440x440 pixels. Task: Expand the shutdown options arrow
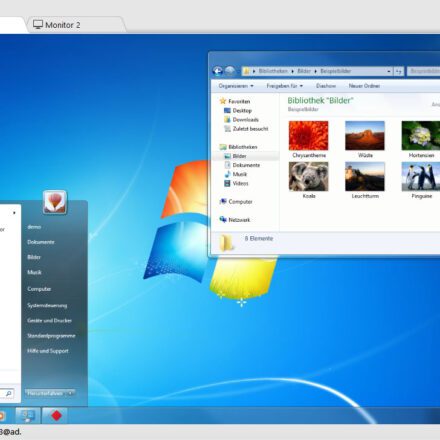pos(70,393)
